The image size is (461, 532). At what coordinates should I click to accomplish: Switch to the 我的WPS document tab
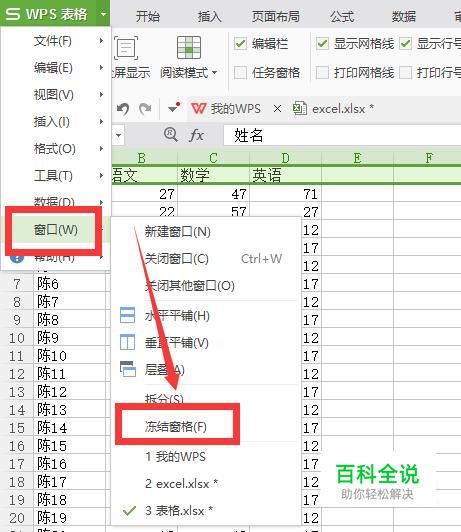pos(235,109)
